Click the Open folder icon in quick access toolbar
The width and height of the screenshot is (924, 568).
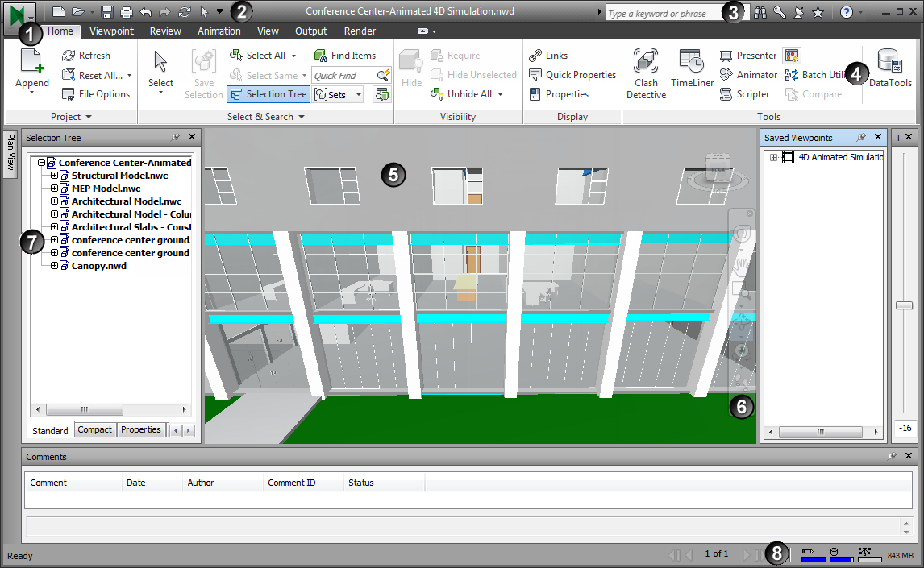pyautogui.click(x=77, y=12)
